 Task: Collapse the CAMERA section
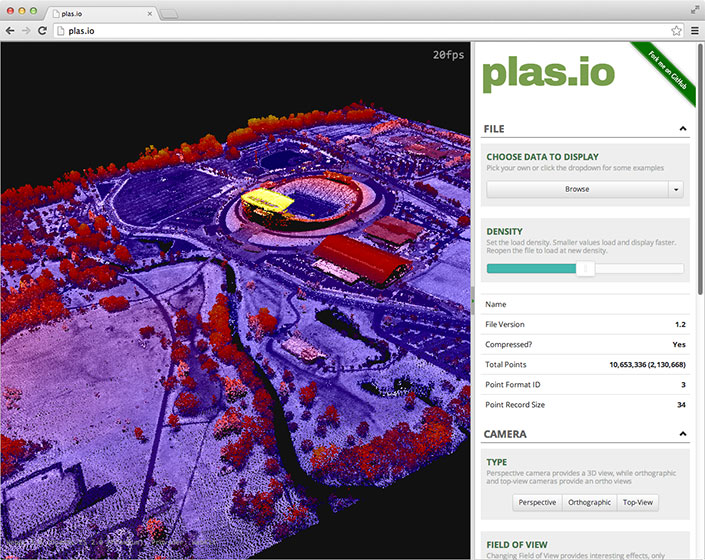pyautogui.click(x=682, y=435)
